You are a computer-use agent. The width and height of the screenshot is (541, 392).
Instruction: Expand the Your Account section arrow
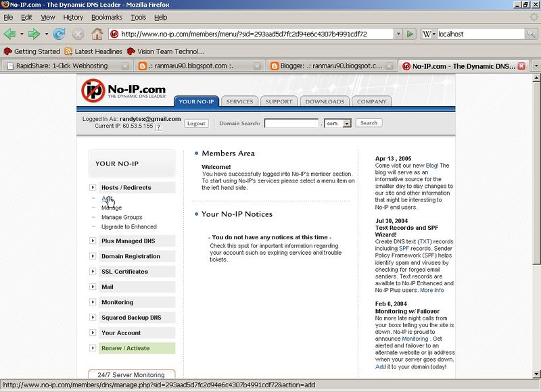click(x=93, y=333)
